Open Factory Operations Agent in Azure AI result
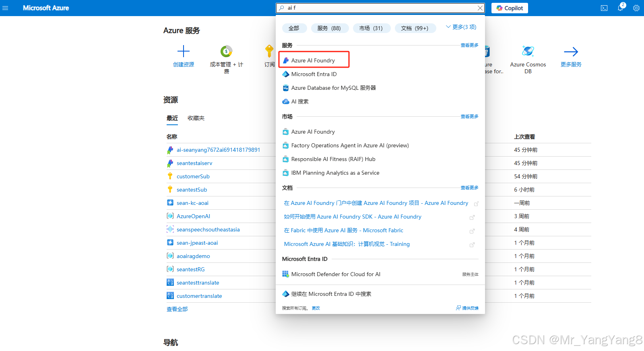This screenshot has width=644, height=351. point(350,145)
